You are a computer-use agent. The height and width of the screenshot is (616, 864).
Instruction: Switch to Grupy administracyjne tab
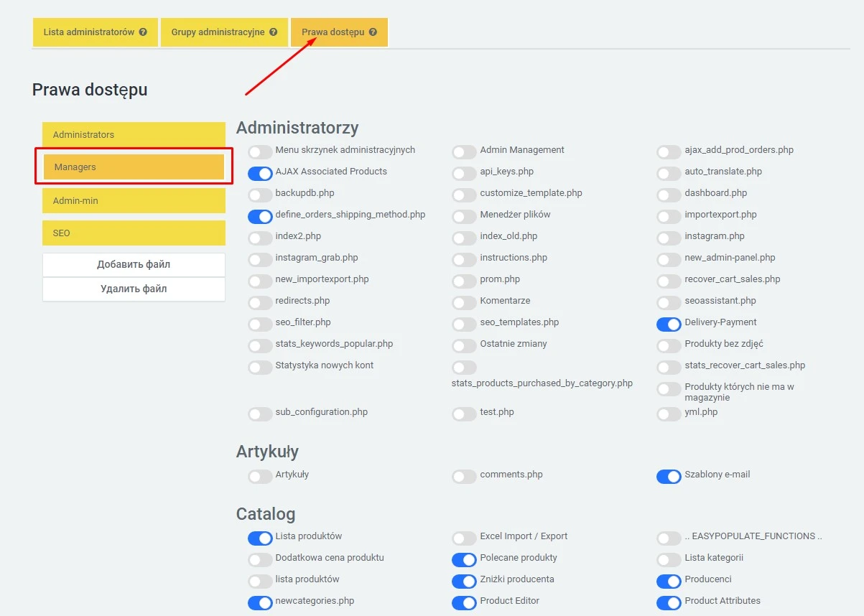(218, 32)
